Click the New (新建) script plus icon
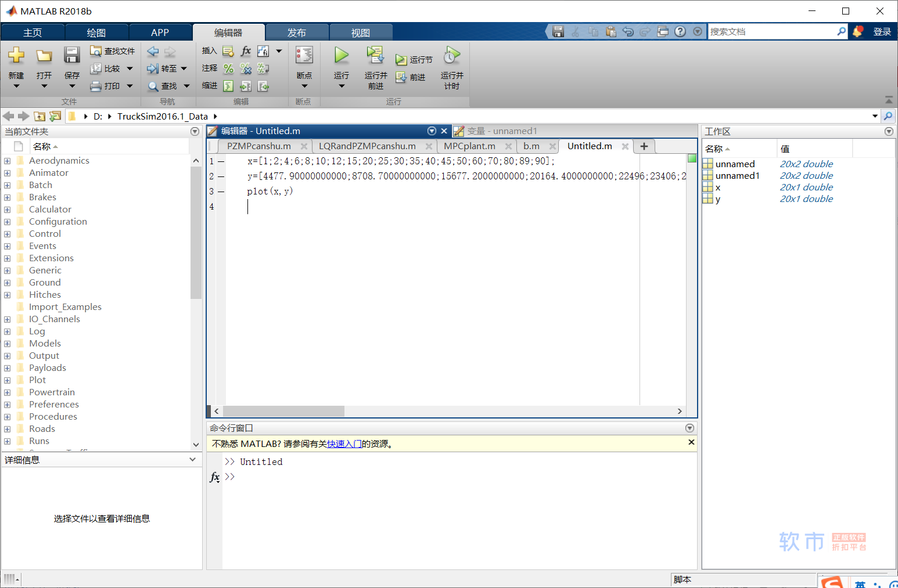 pos(16,55)
